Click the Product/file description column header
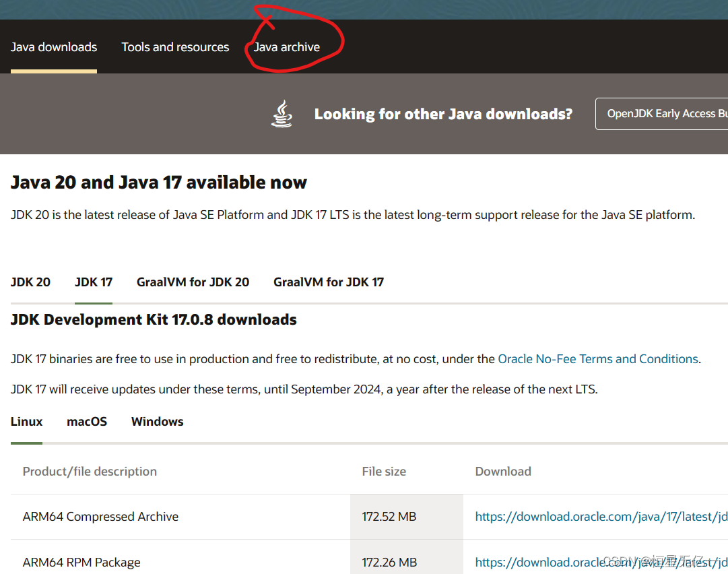This screenshot has height=574, width=728. click(90, 471)
